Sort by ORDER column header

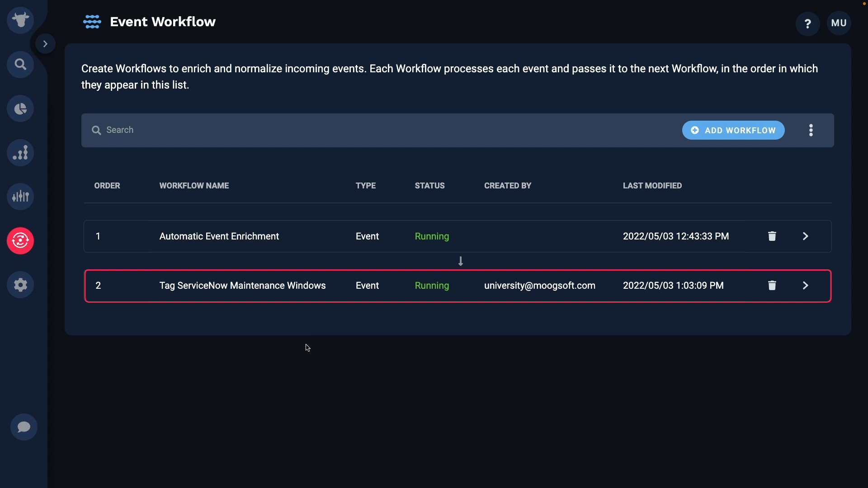click(x=107, y=186)
